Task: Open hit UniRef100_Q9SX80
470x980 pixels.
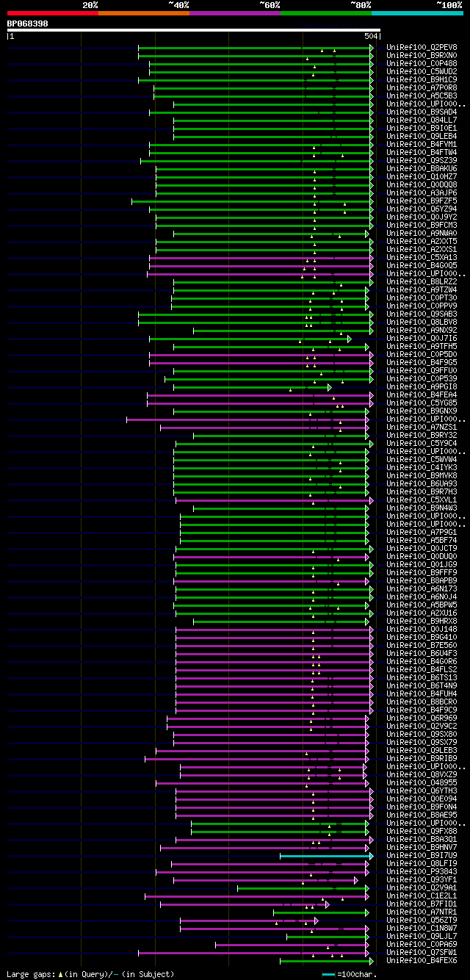Action: click(422, 734)
